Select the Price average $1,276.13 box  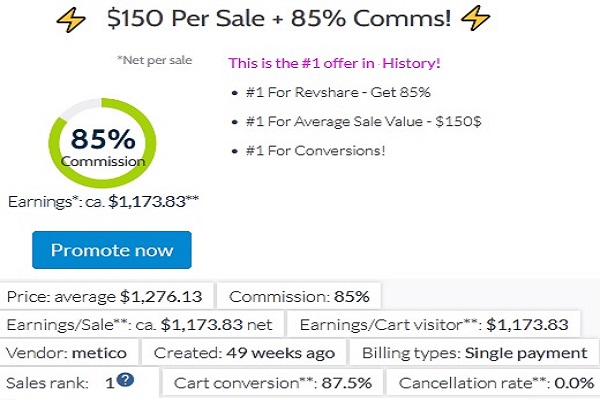(106, 296)
